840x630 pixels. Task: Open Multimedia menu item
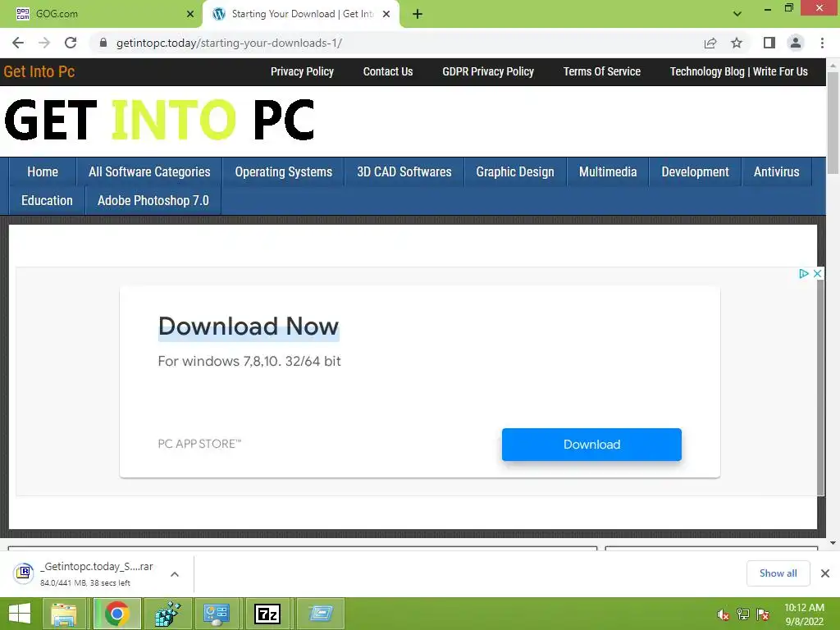[x=608, y=172]
